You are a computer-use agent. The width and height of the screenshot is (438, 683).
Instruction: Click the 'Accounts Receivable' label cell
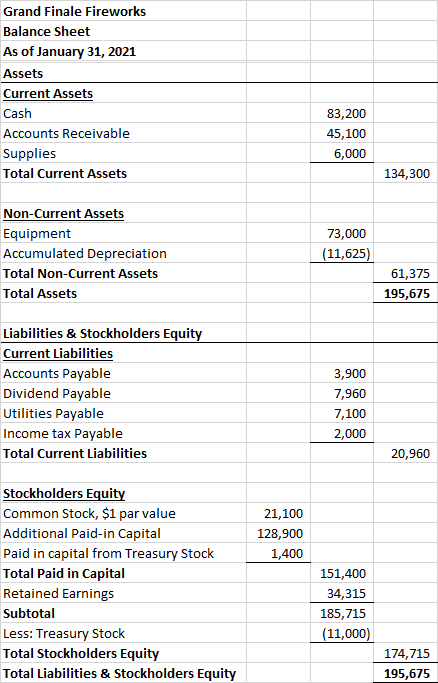[x=123, y=133]
